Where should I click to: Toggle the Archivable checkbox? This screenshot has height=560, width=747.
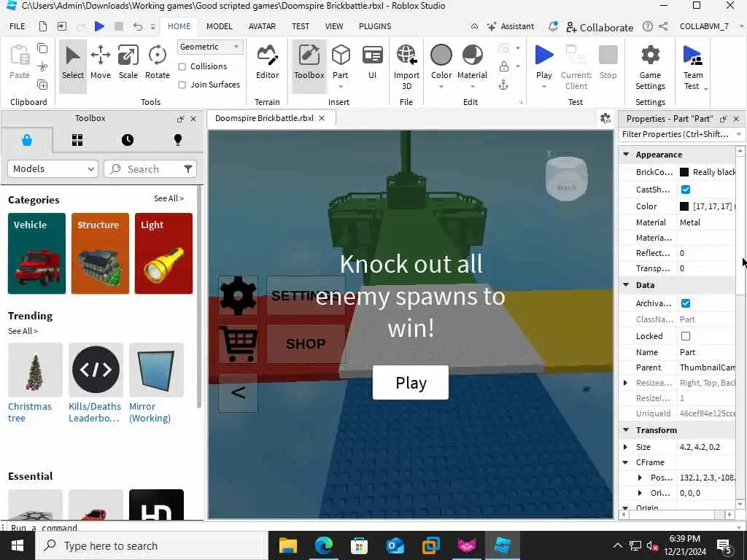pyautogui.click(x=686, y=303)
